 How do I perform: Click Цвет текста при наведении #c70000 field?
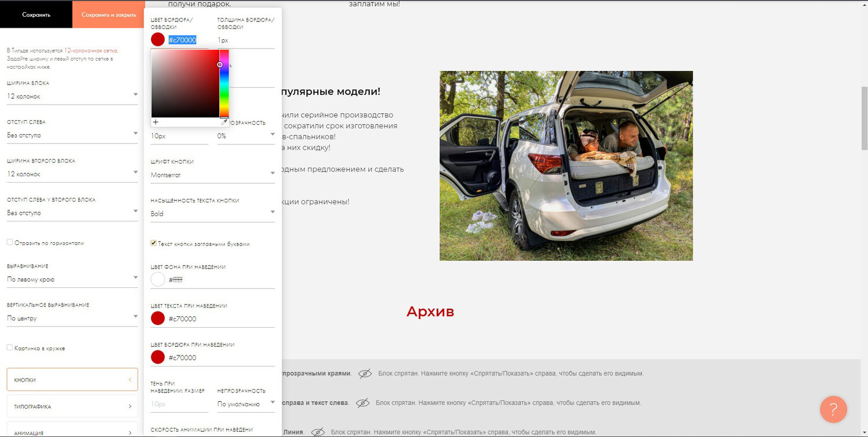coord(221,319)
